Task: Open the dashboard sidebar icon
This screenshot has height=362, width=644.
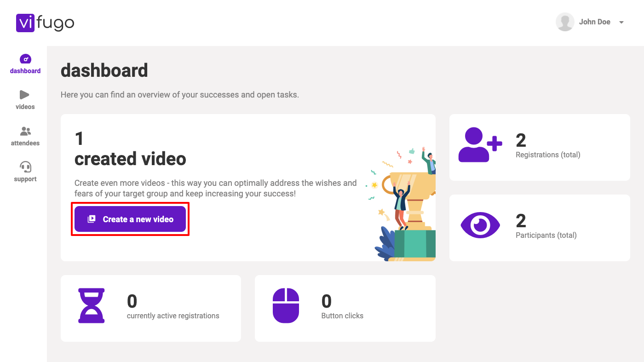Action: [x=25, y=59]
